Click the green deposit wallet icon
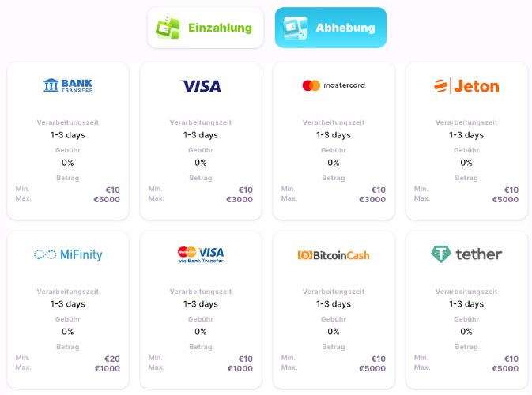Image resolution: width=532 pixels, height=395 pixels. (168, 28)
